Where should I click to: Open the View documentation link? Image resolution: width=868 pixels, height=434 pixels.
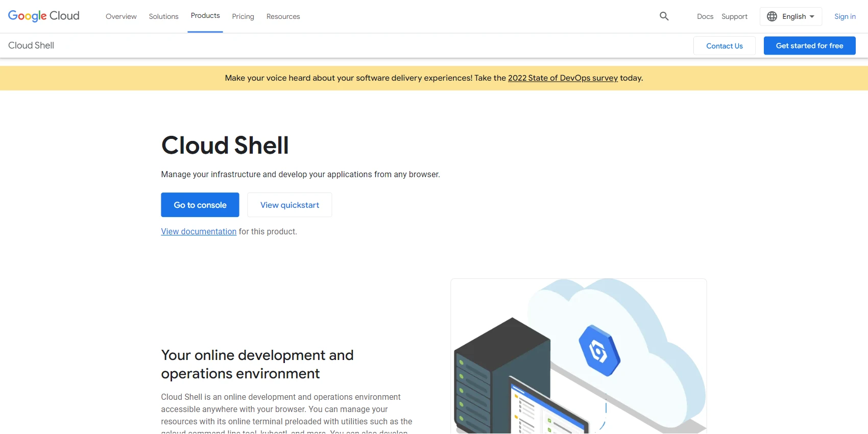199,232
